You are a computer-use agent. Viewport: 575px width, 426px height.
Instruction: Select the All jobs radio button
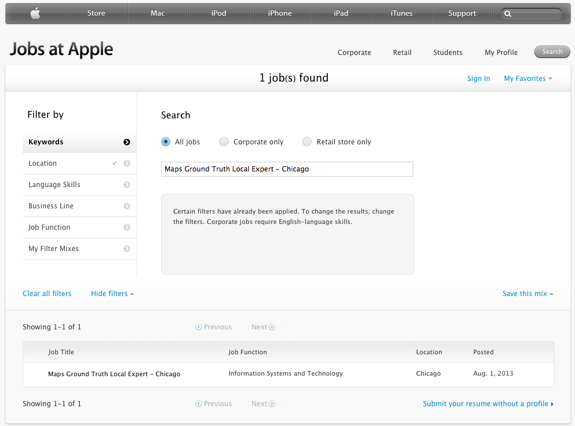[x=166, y=142]
